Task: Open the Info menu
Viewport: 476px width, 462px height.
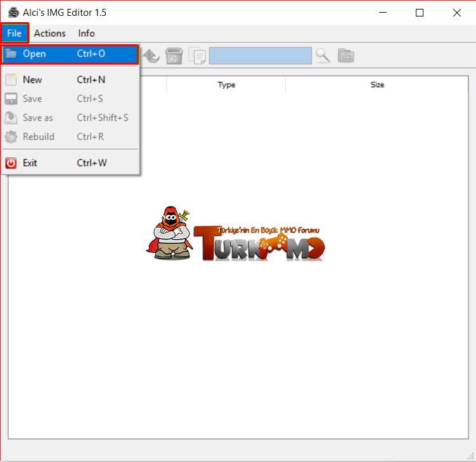Action: (x=87, y=33)
